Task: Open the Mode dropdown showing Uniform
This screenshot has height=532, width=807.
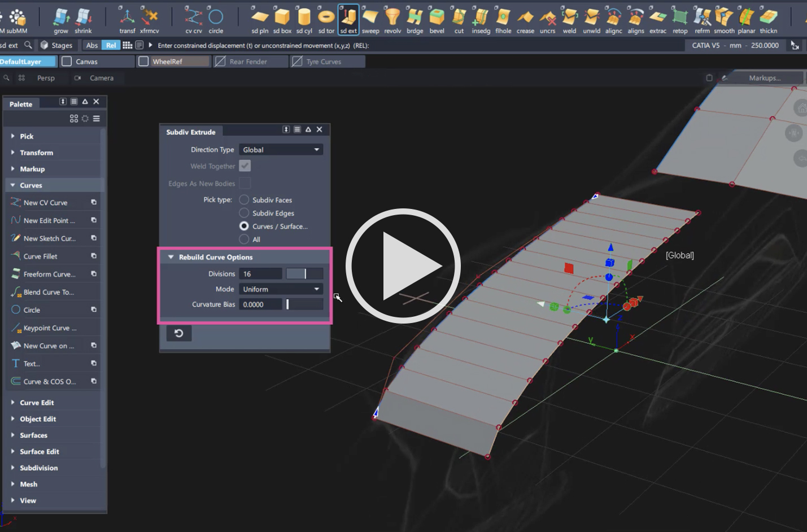Action: pyautogui.click(x=281, y=289)
